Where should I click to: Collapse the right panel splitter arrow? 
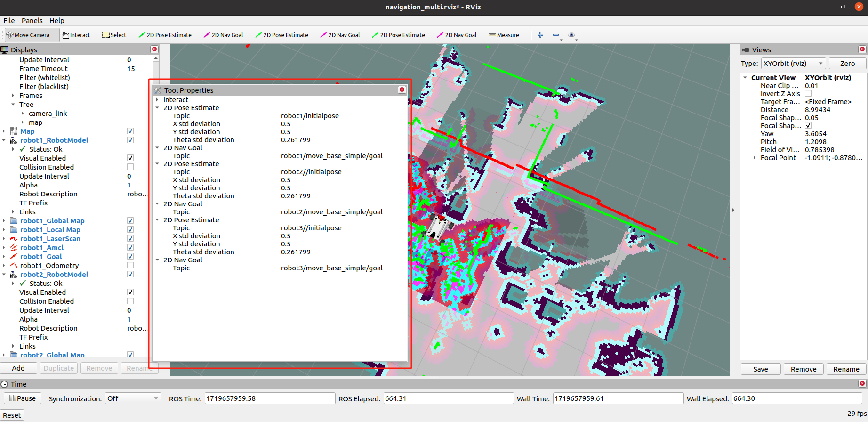(733, 210)
